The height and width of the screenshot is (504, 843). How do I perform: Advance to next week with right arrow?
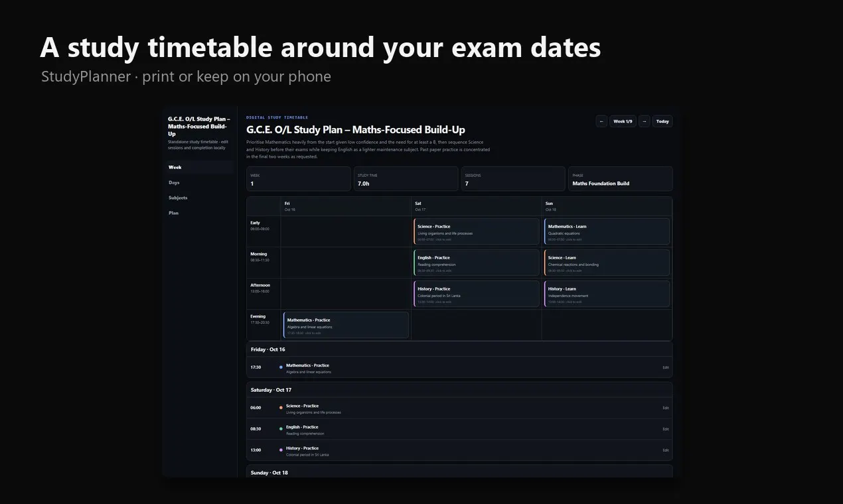[x=645, y=121]
